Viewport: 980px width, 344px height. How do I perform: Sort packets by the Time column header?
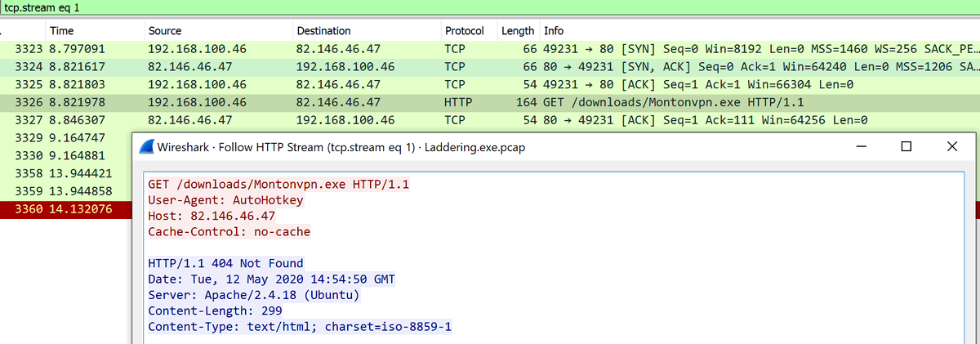click(62, 31)
